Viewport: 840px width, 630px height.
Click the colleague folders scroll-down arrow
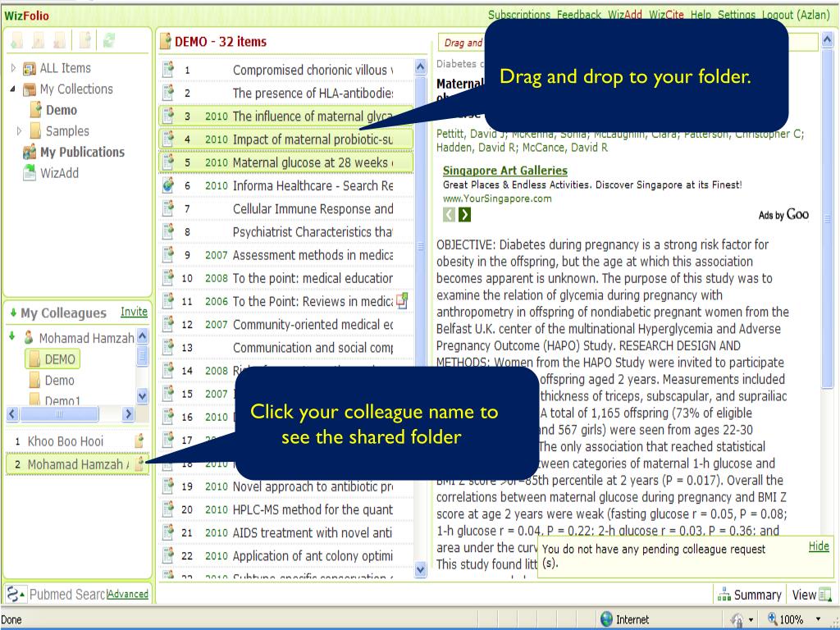(142, 396)
